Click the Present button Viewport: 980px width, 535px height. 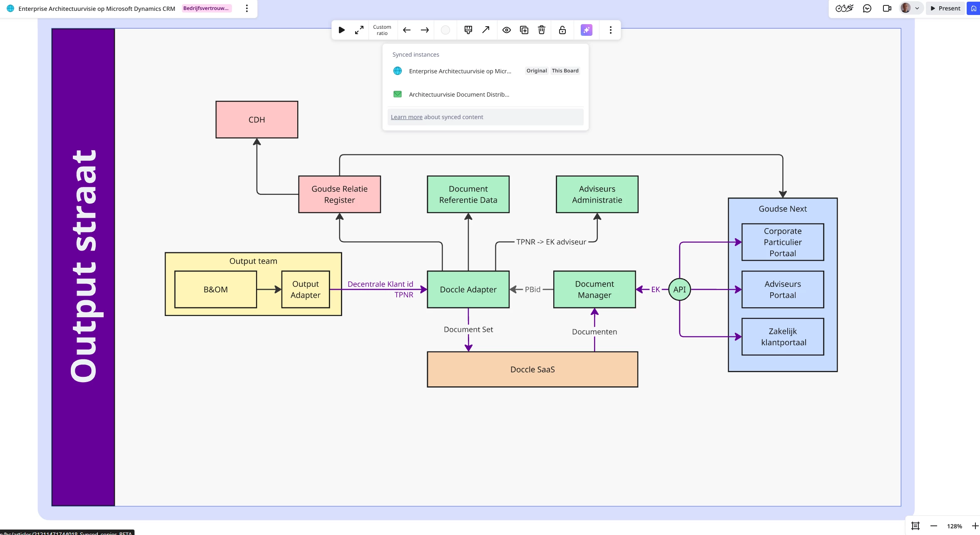click(x=945, y=8)
